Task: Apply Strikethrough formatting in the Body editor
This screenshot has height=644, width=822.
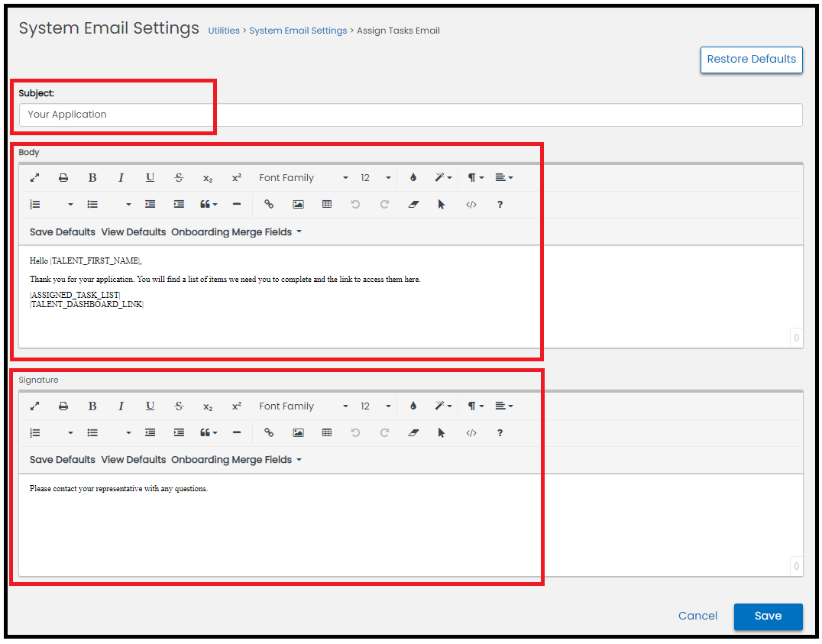Action: click(x=179, y=177)
